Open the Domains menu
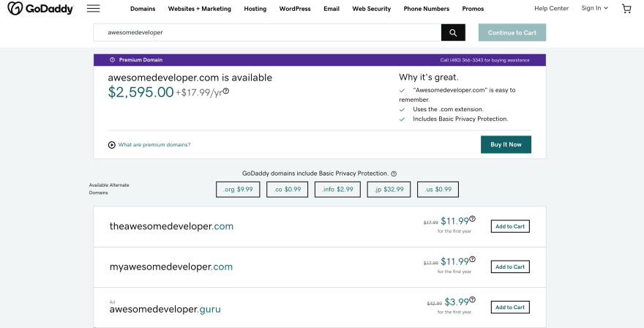Screen dimensions: 644x328 143,9
